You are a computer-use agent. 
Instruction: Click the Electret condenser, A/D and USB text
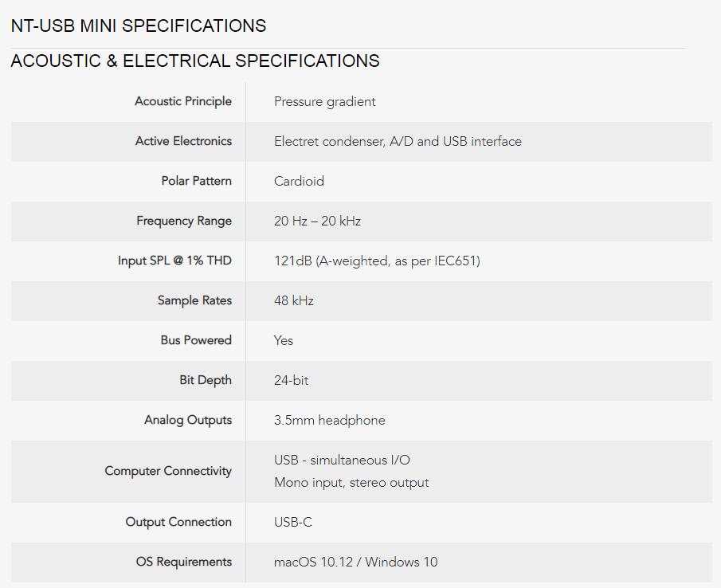pos(398,141)
